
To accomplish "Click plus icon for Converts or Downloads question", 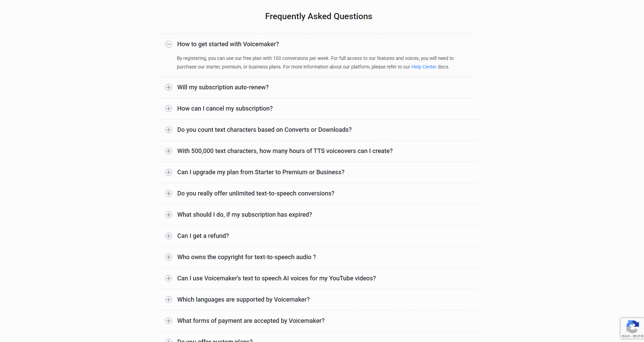I will [x=169, y=130].
